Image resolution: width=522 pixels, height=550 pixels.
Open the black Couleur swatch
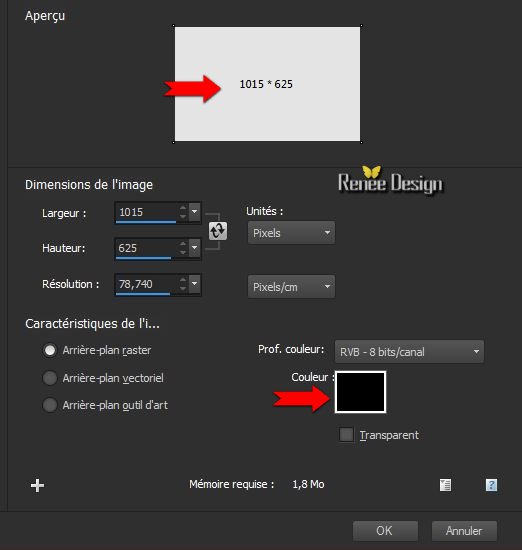[361, 392]
